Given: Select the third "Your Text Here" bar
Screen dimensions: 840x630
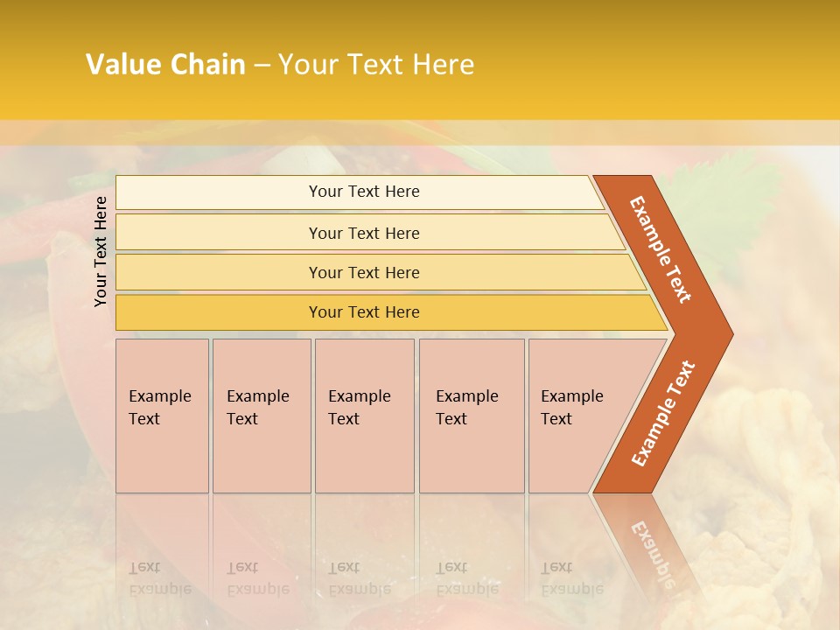Looking at the screenshot, I should [364, 272].
